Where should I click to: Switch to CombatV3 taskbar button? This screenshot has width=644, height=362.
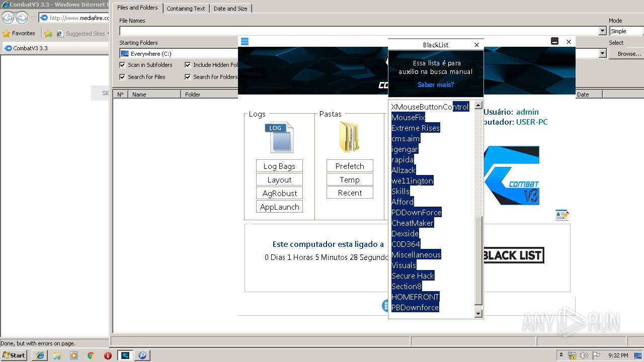(125, 355)
